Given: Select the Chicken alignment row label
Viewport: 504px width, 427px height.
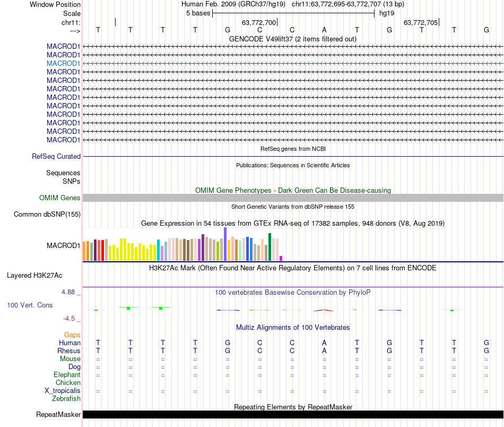Looking at the screenshot, I should [68, 382].
